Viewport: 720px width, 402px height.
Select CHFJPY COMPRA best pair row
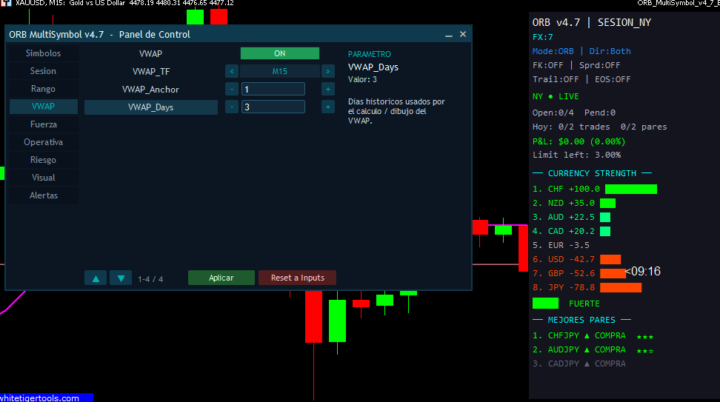pos(593,336)
